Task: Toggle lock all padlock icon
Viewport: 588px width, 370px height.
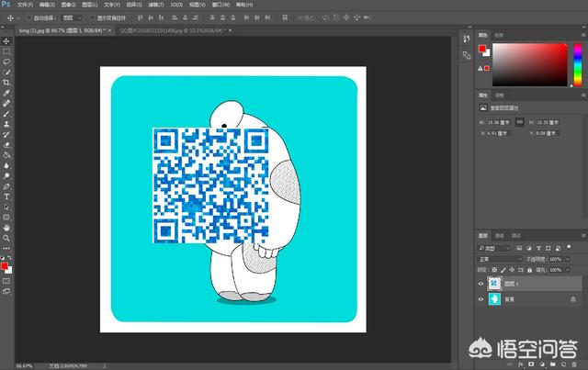Action: pyautogui.click(x=529, y=270)
